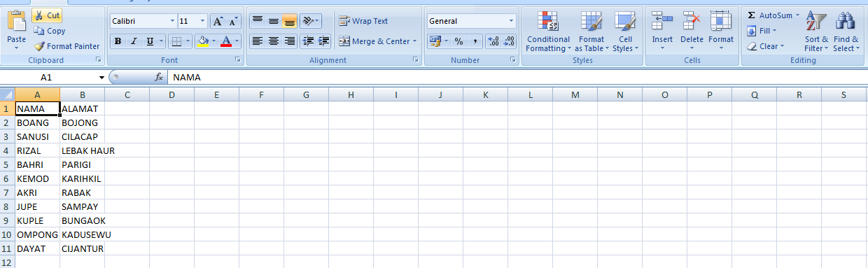Decrease decimal places
Image resolution: width=868 pixels, height=268 pixels.
point(509,41)
